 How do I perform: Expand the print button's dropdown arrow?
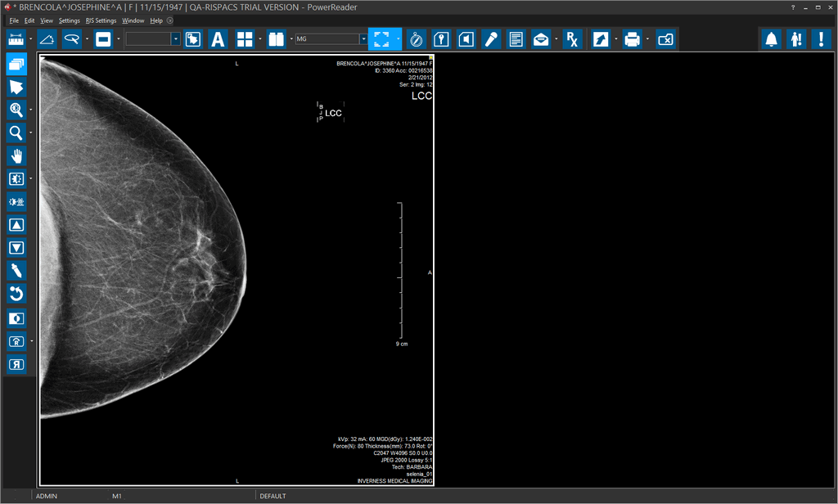pos(647,38)
